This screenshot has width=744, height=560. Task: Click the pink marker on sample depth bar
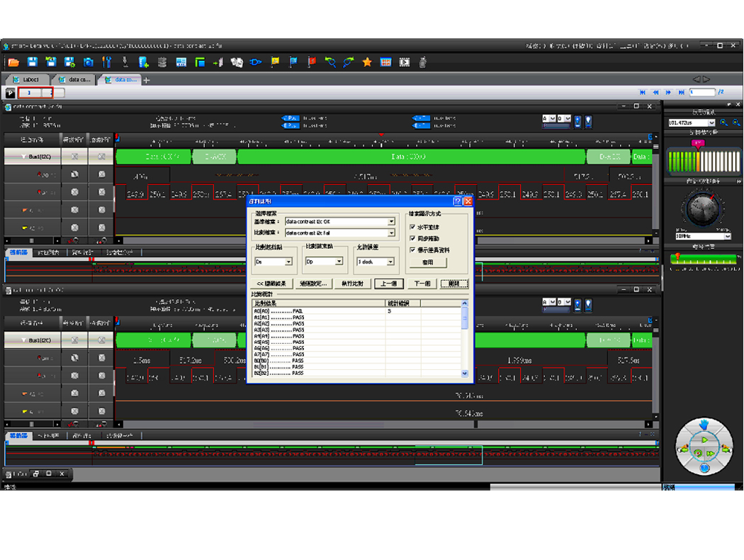(x=697, y=143)
